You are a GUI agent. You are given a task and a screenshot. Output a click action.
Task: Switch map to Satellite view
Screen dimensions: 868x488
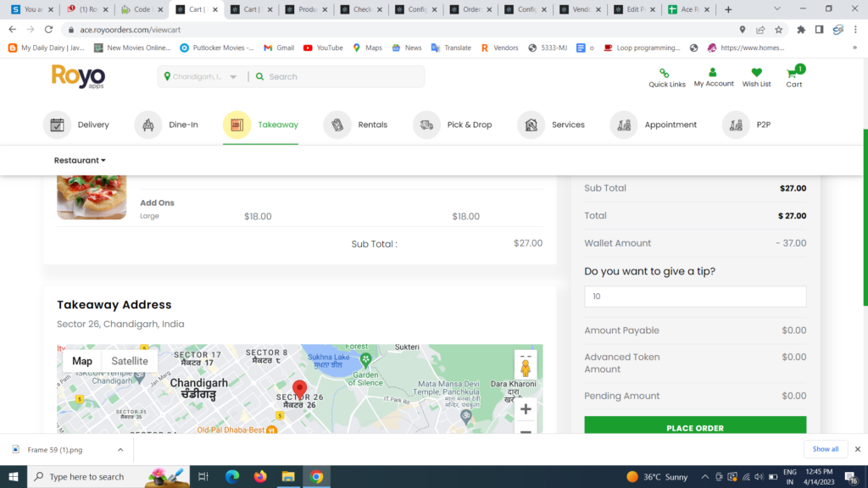pyautogui.click(x=130, y=361)
